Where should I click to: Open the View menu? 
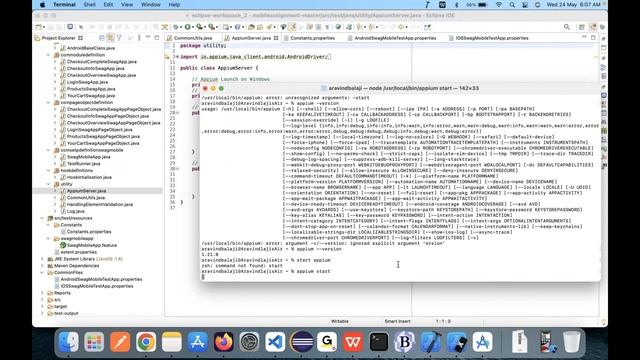point(127,5)
